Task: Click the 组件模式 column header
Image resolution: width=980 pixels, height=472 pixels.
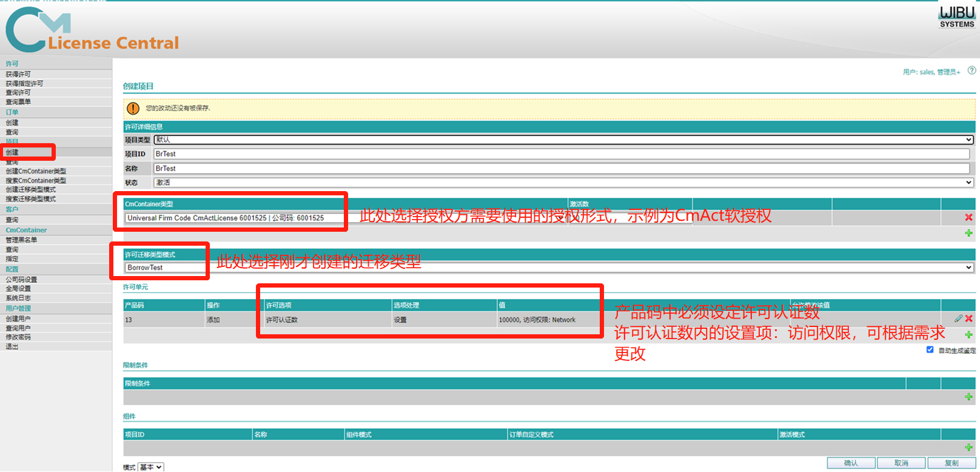Action: [x=425, y=434]
